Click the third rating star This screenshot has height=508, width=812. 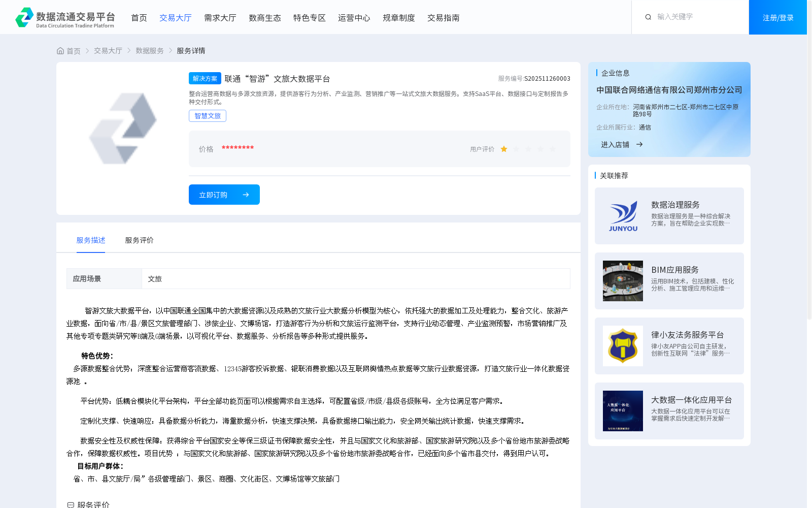(528, 149)
